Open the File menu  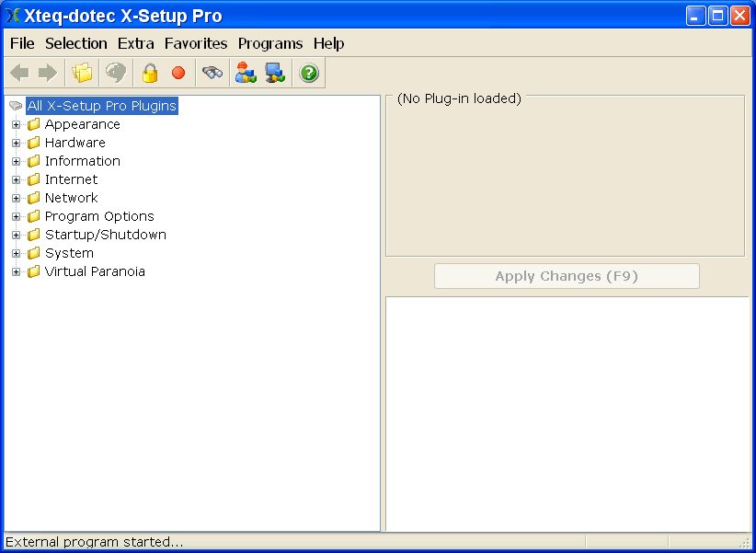[22, 43]
